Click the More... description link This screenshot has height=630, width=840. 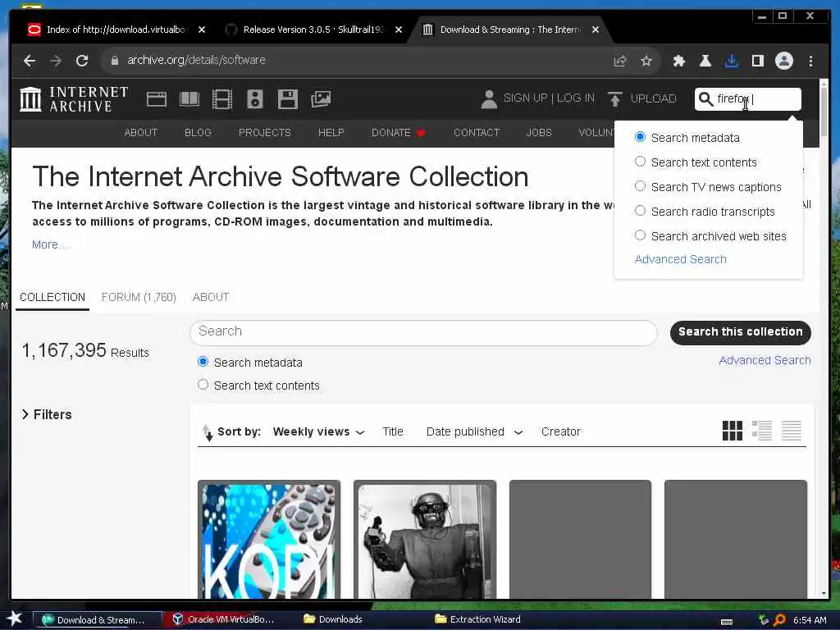coord(49,244)
